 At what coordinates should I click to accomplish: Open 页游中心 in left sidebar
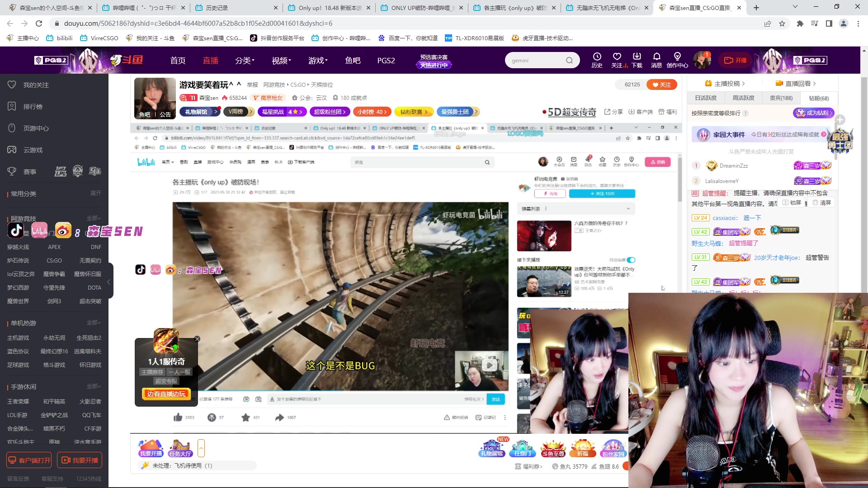coord(36,128)
